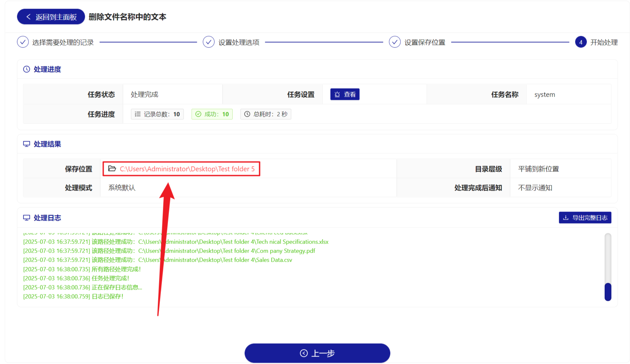Screen dimensions: 630x364
Task: Open the 查看 task settings button
Action: pos(345,94)
